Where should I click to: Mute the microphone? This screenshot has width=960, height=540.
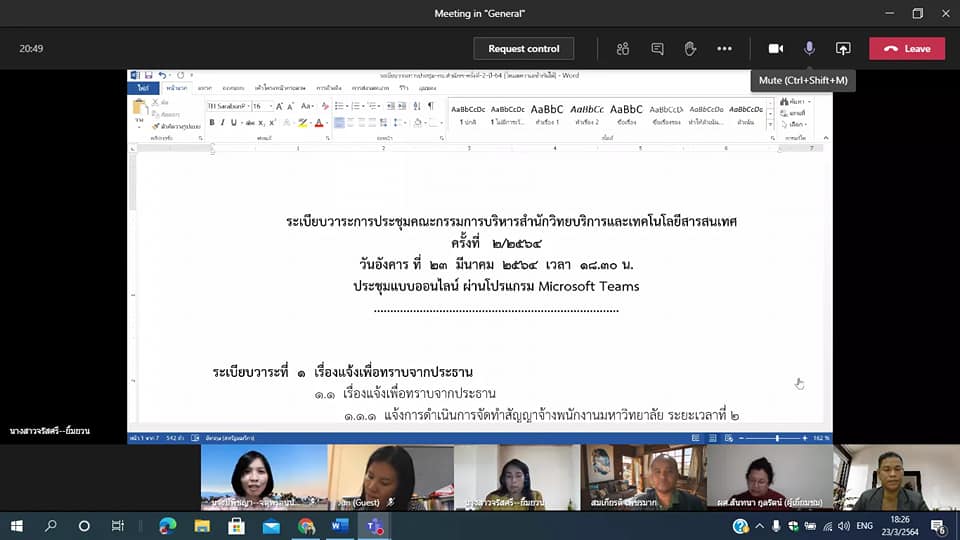[x=809, y=48]
